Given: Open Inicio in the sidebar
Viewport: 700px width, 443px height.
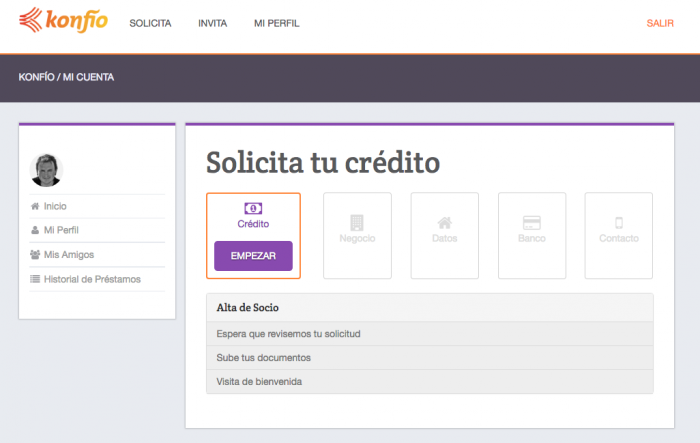Looking at the screenshot, I should pos(55,206).
